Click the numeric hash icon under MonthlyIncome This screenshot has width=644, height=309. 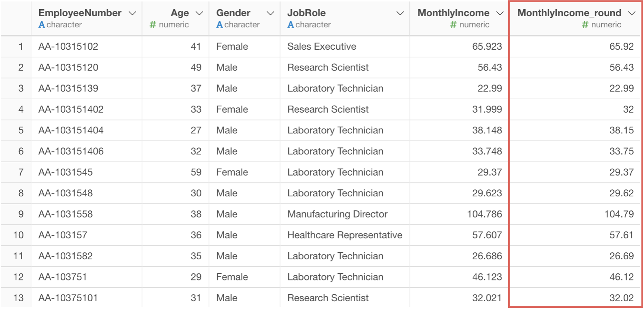click(x=453, y=25)
